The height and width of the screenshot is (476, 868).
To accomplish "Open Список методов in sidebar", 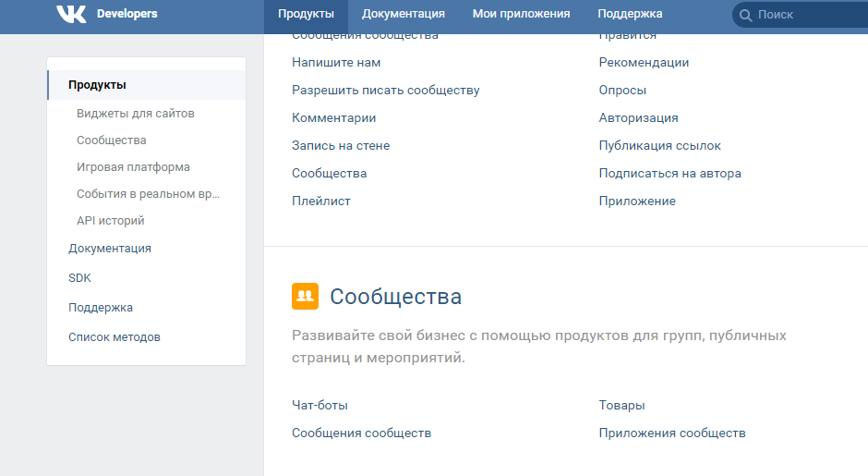I will 115,337.
